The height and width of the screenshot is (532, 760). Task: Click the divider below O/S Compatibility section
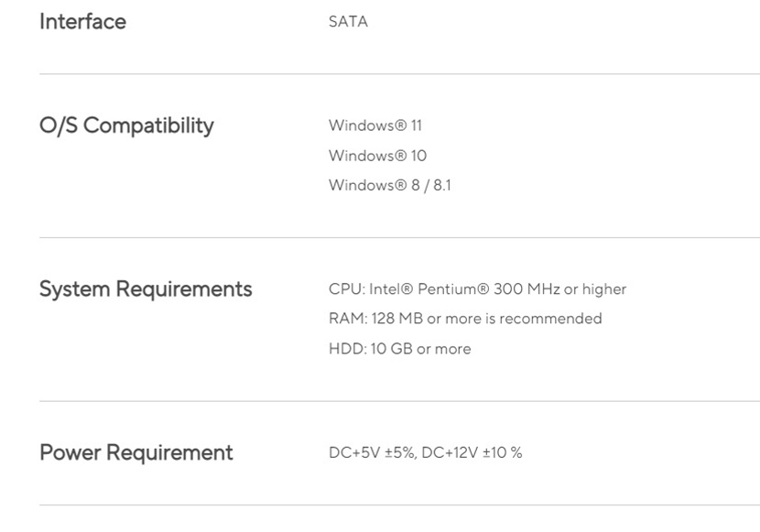click(399, 237)
